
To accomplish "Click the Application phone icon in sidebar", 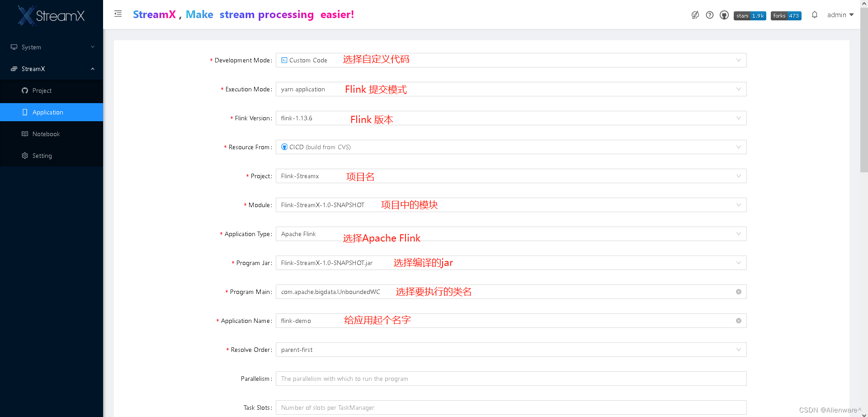I will 25,112.
